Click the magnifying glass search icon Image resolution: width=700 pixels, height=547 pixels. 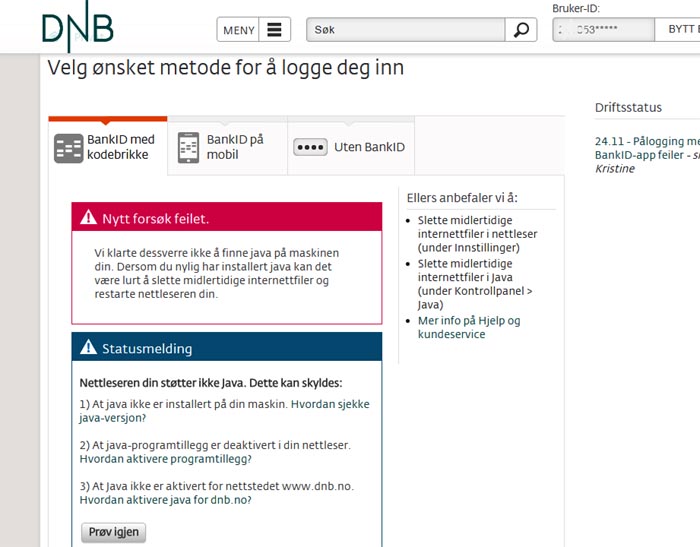pyautogui.click(x=521, y=29)
